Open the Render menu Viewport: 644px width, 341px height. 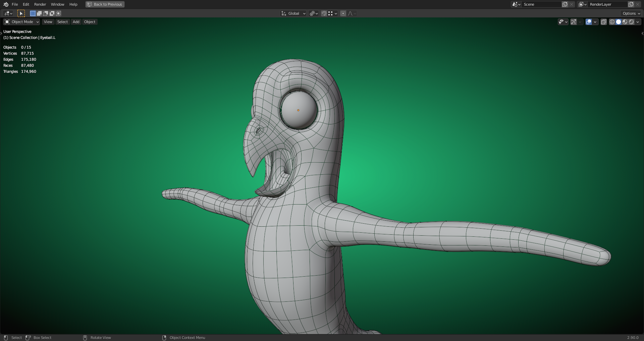40,4
